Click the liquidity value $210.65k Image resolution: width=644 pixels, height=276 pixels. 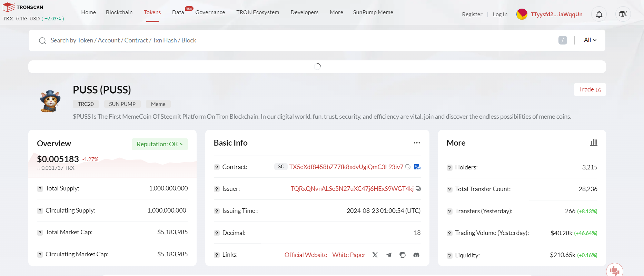pos(563,255)
